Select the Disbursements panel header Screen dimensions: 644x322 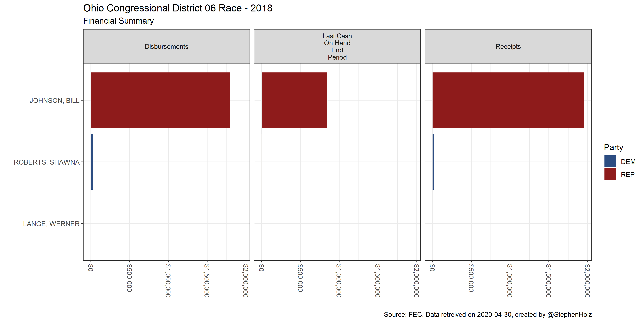[166, 47]
